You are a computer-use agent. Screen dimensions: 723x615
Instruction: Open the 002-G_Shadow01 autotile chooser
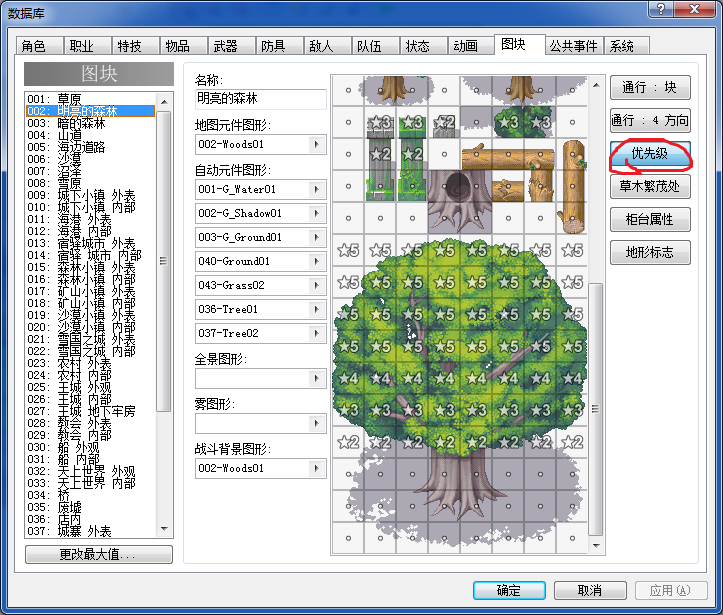[316, 213]
